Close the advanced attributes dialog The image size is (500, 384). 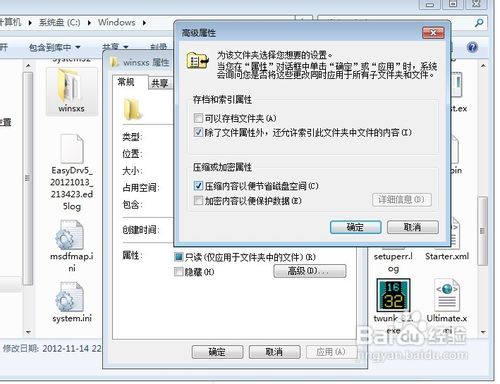coord(433,33)
